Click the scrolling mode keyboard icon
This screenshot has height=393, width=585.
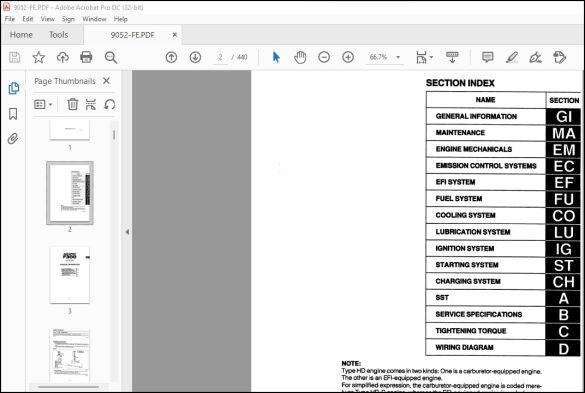tap(452, 57)
